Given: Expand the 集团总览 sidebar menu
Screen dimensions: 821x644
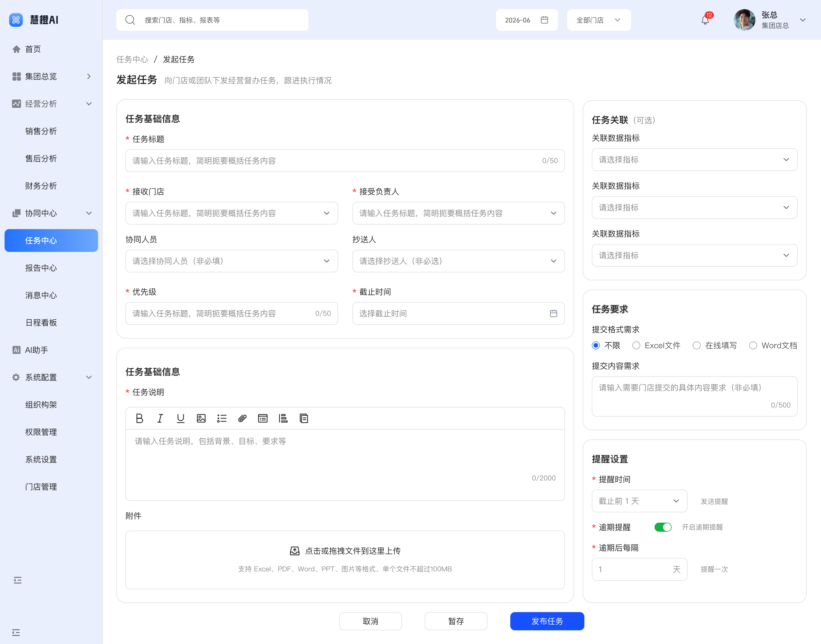Looking at the screenshot, I should (51, 77).
